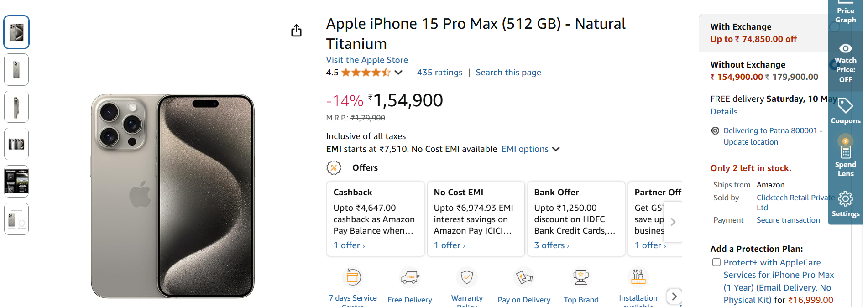868x307 pixels.
Task: Open the Coupons tag icon
Action: click(x=845, y=106)
